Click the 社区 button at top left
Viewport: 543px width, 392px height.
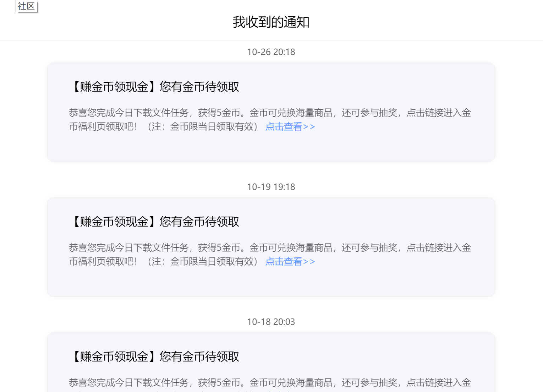[26, 6]
